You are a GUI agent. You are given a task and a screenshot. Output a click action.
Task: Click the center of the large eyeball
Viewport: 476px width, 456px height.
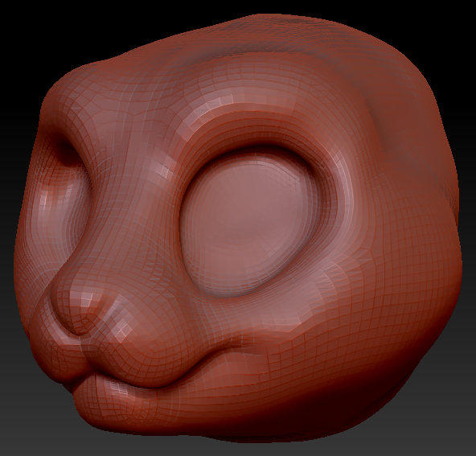249,220
